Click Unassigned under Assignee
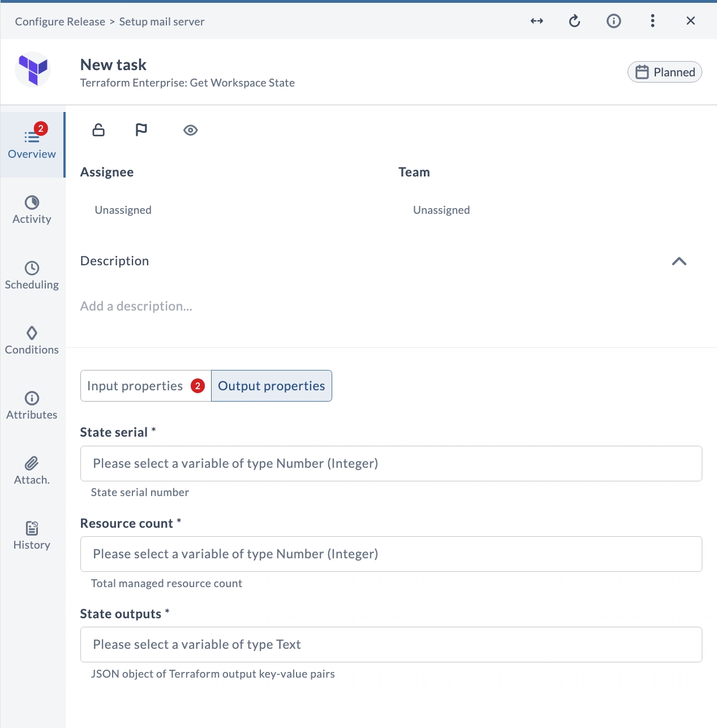717x728 pixels. coord(123,210)
